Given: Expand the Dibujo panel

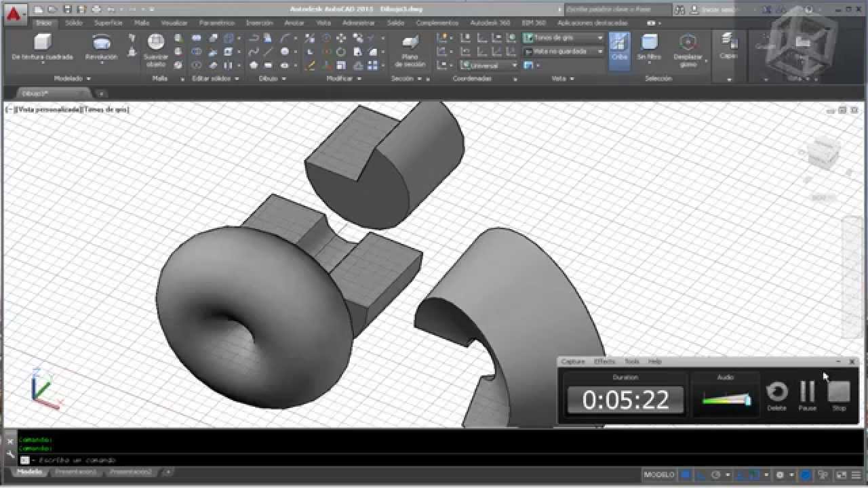Looking at the screenshot, I should pos(272,79).
